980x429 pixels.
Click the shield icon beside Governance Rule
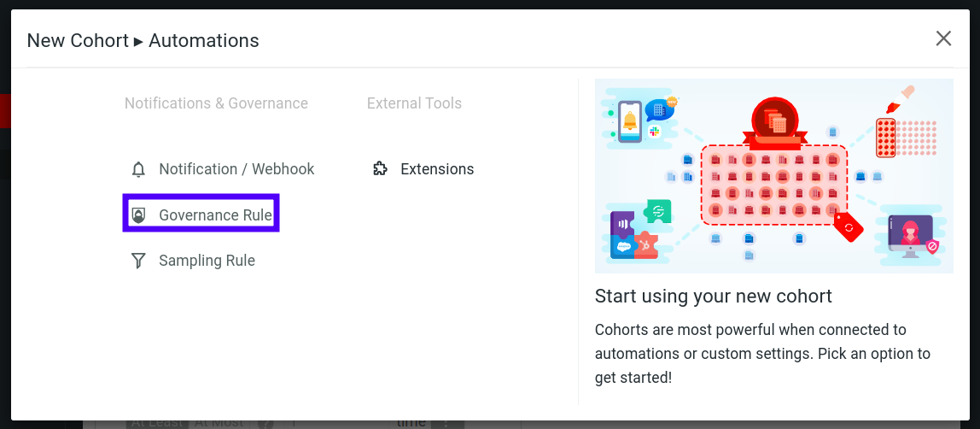138,215
